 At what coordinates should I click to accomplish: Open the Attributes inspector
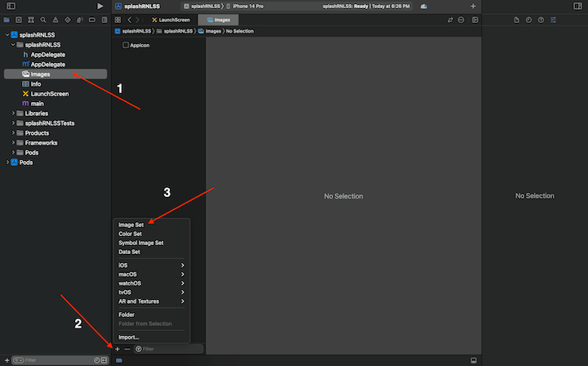[553, 20]
